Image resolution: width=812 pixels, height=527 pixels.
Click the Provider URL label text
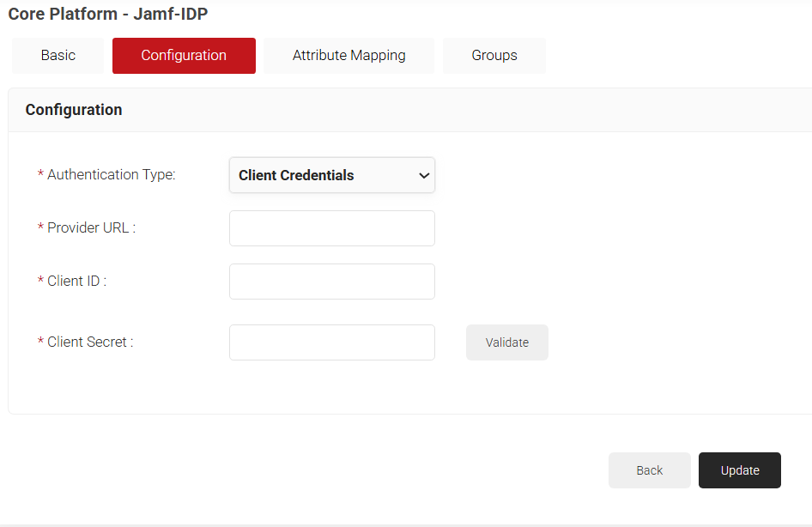[91, 228]
